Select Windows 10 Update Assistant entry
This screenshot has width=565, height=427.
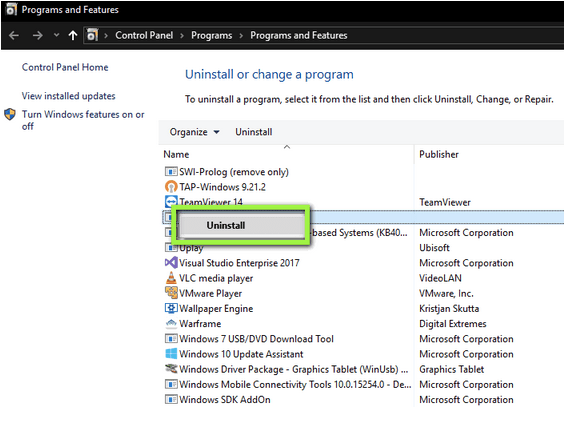(241, 354)
